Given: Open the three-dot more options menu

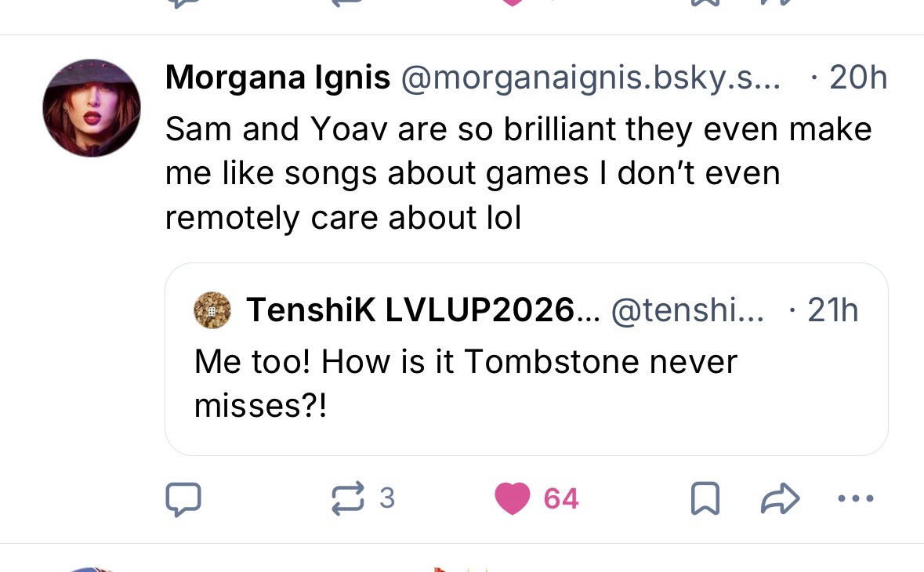Looking at the screenshot, I should pos(854,498).
